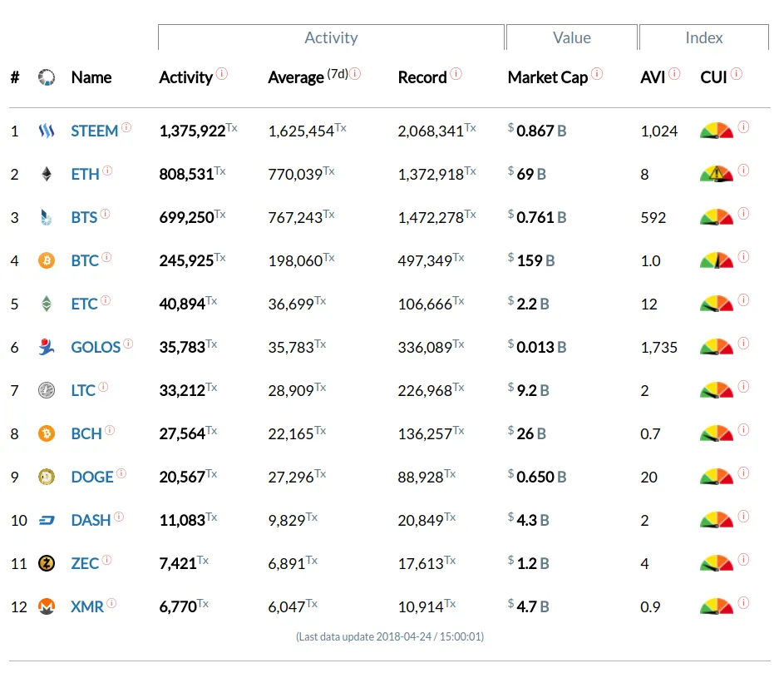Open the DASH coin link
Viewport: 784px width, 673px height.
click(91, 521)
